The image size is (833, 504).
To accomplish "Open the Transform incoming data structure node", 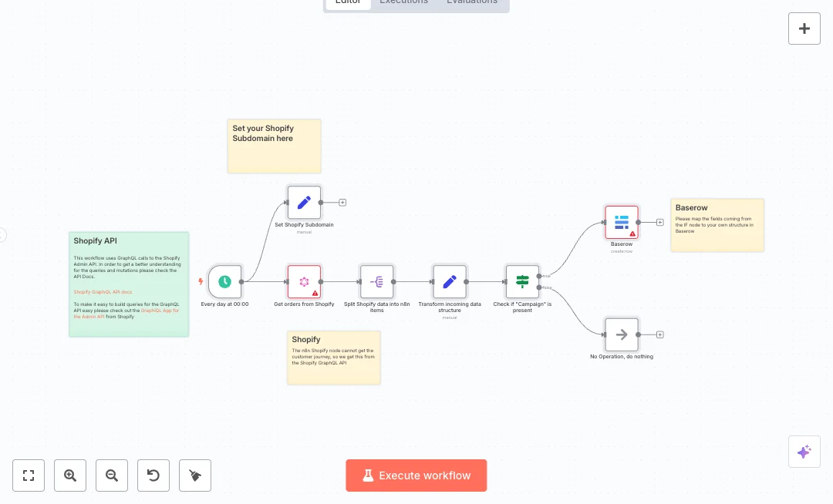I will (x=450, y=282).
